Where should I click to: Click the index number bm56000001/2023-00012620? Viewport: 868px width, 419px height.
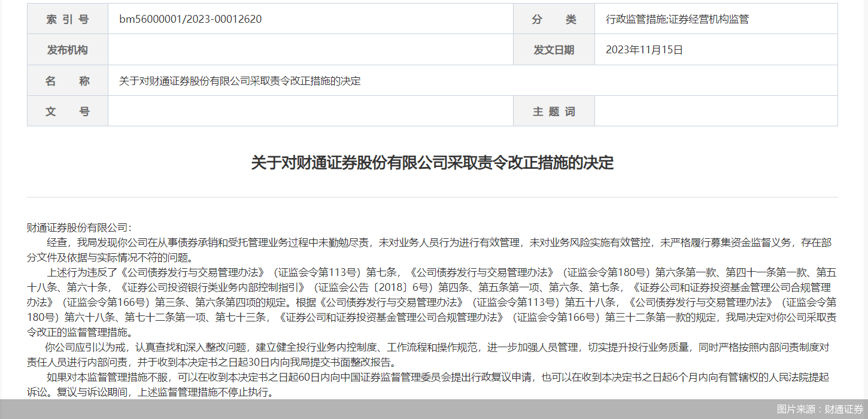coord(190,19)
